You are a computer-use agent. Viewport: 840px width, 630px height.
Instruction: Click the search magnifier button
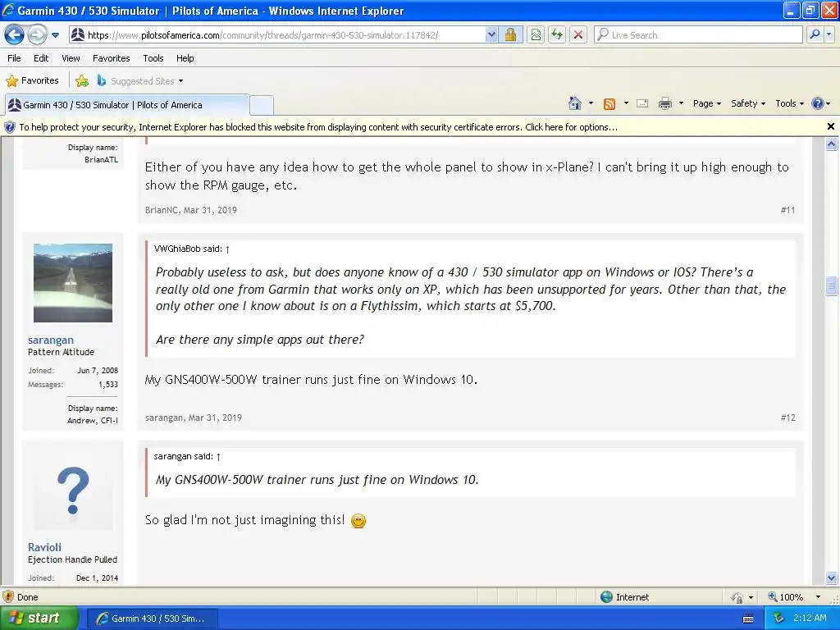point(815,34)
